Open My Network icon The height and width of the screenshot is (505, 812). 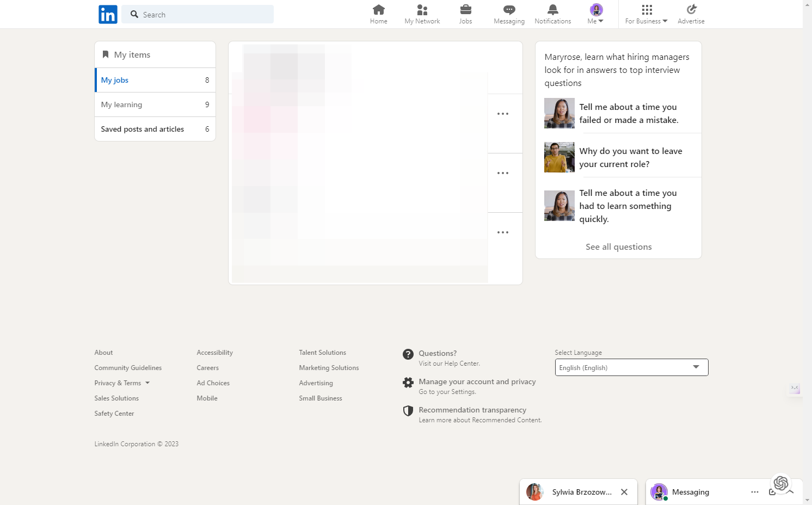422,9
